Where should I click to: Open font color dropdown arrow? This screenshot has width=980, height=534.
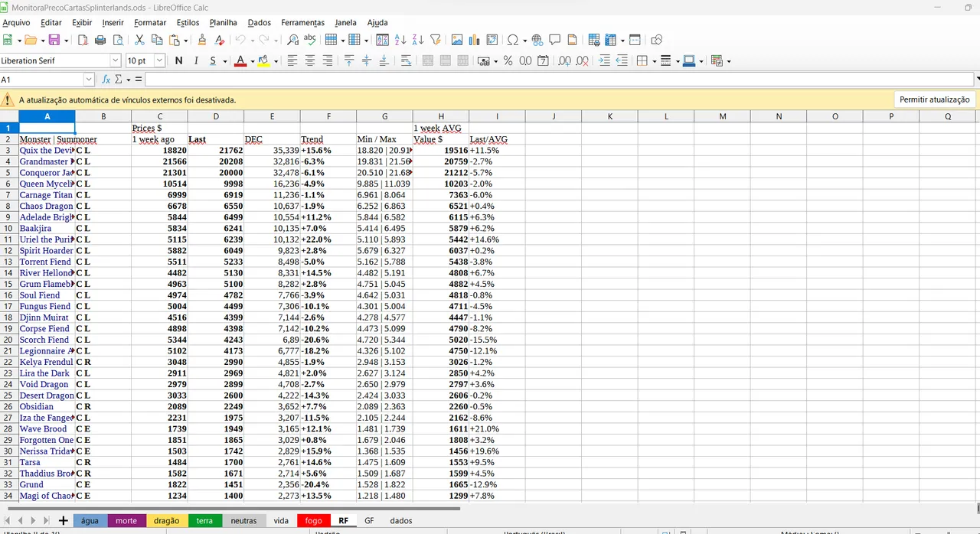[x=252, y=61]
